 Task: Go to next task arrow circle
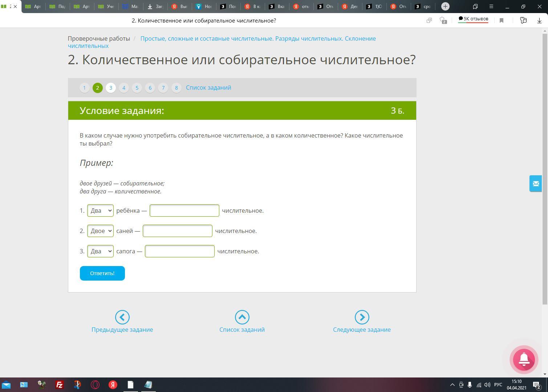pos(362,317)
